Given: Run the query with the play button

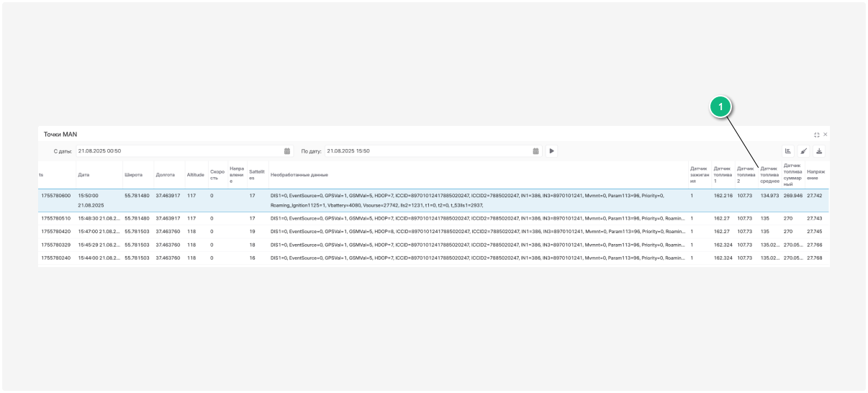Looking at the screenshot, I should [552, 151].
